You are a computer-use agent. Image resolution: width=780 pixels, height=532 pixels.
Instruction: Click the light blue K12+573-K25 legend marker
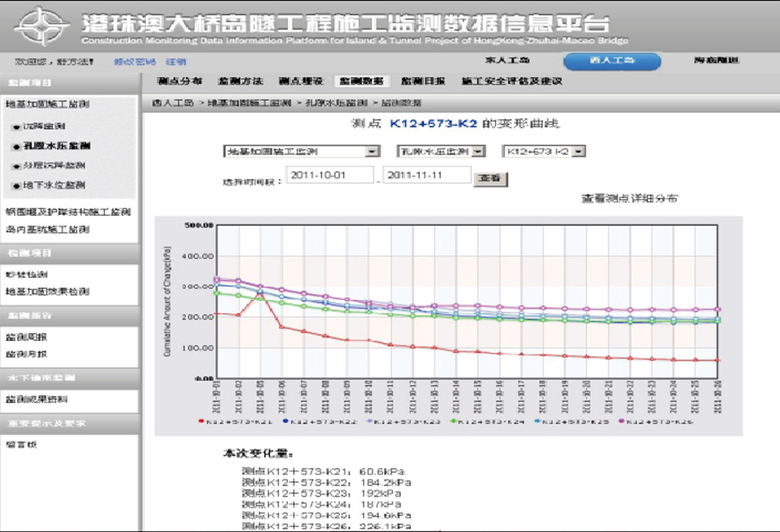coord(537,421)
